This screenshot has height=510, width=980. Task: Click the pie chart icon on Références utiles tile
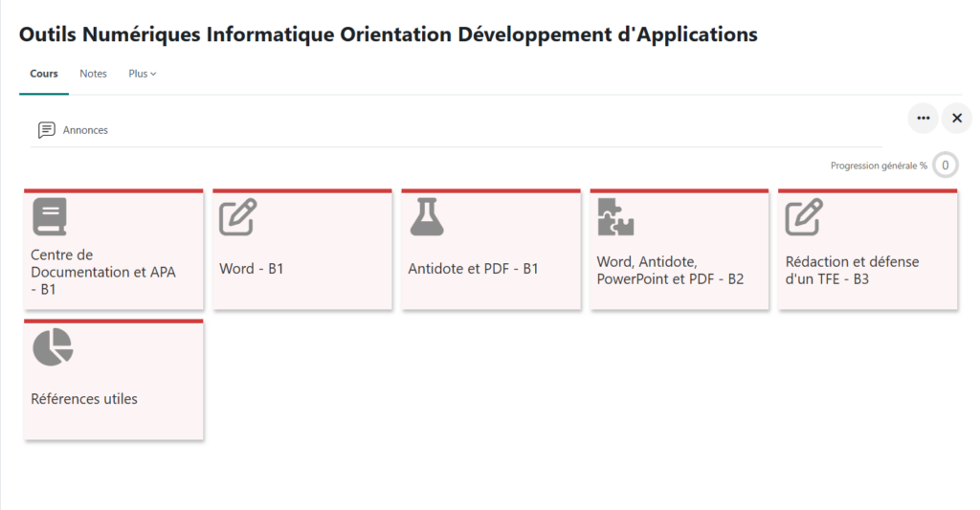pyautogui.click(x=53, y=347)
